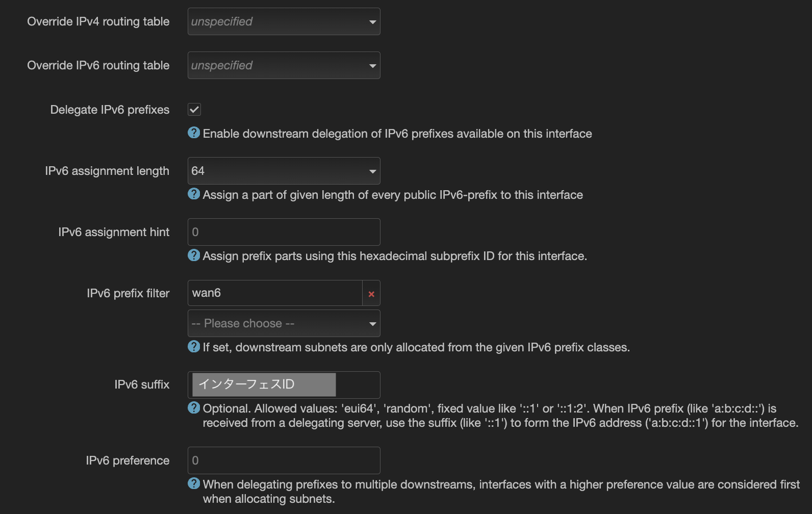
Task: Uncheck the Delegate IPv6 prefixes checkbox
Action: point(194,110)
